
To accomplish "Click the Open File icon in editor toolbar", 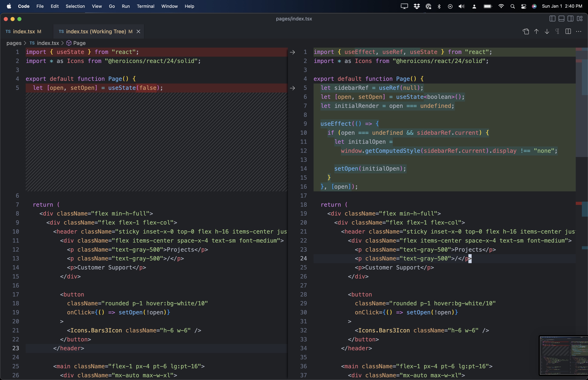I will (x=526, y=32).
